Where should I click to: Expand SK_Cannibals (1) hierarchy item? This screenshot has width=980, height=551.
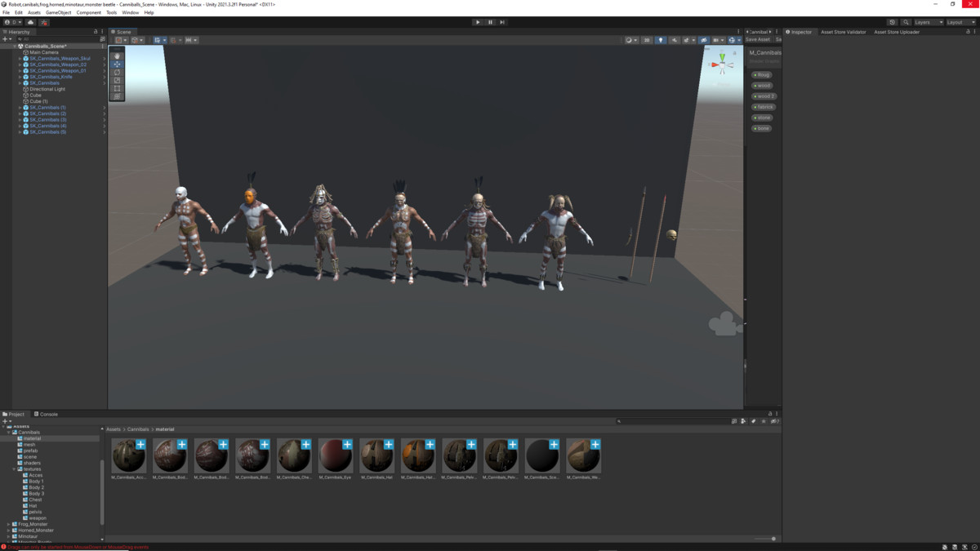click(20, 108)
